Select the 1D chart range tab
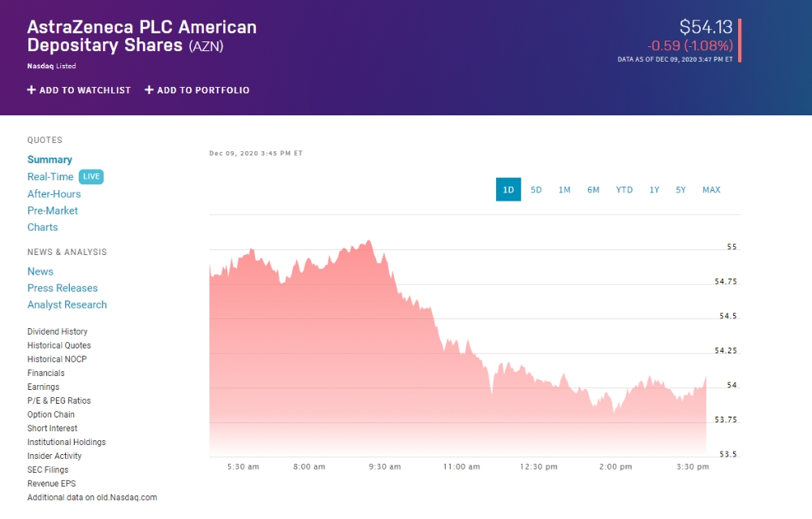812x519 pixels. coord(508,190)
